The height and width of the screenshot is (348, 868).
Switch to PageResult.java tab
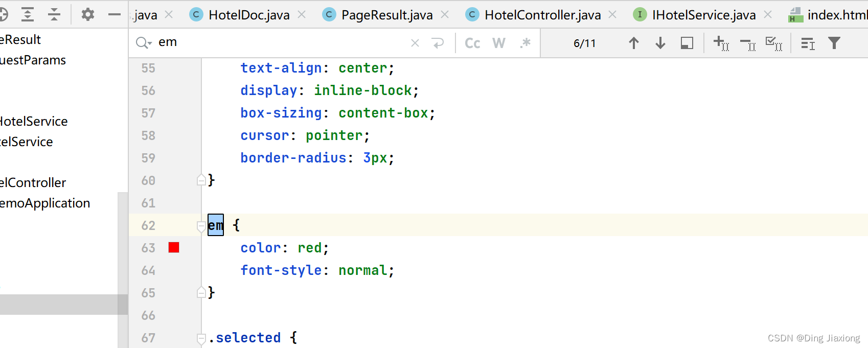pyautogui.click(x=387, y=15)
